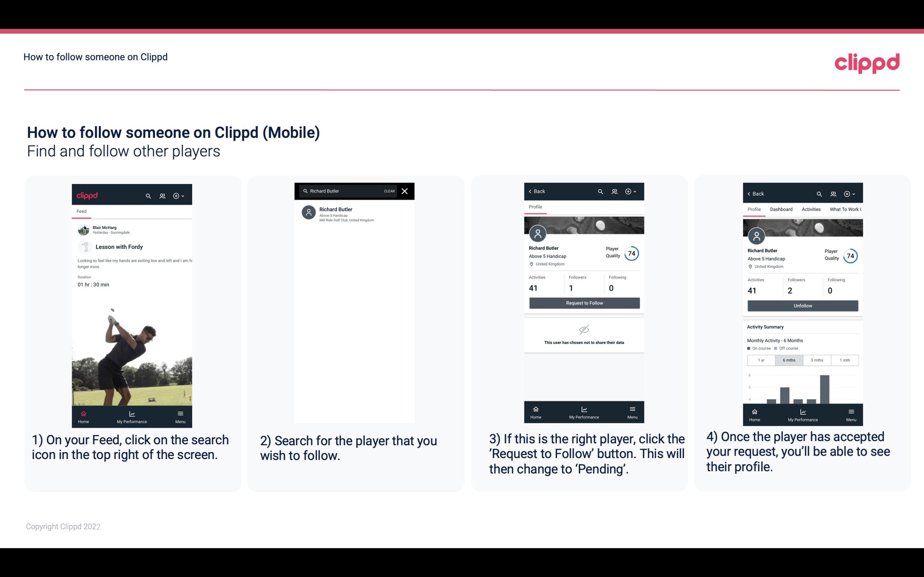Click the 3 months activity summary filter
Viewport: 924px width, 577px height.
coord(817,359)
